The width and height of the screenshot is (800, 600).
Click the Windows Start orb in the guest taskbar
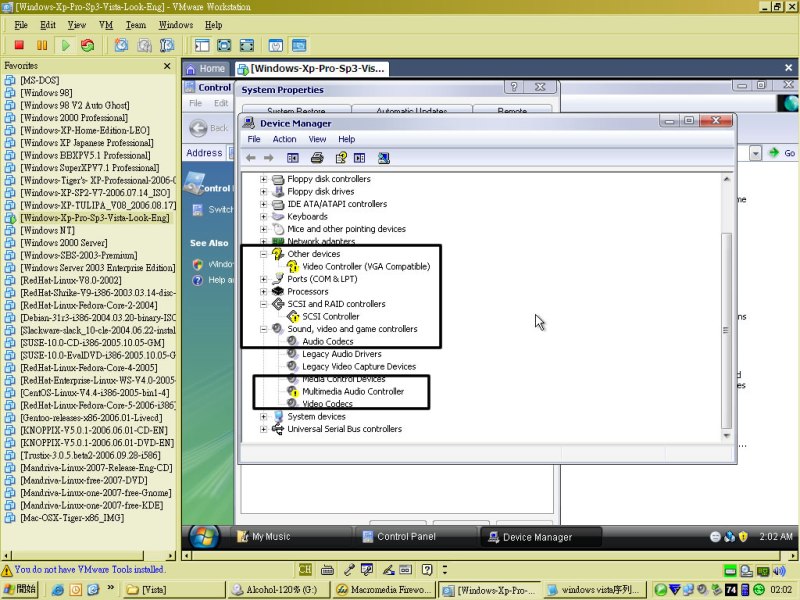coord(205,537)
